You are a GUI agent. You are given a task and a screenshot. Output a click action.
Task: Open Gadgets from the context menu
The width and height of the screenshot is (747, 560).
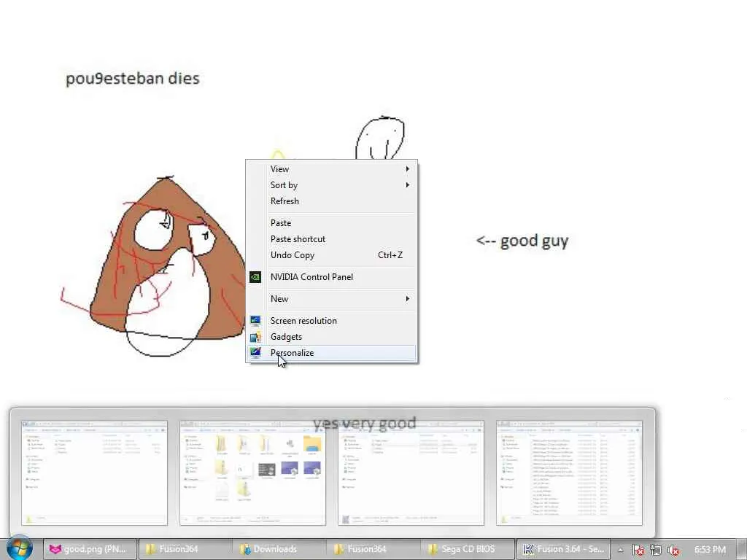click(331, 337)
